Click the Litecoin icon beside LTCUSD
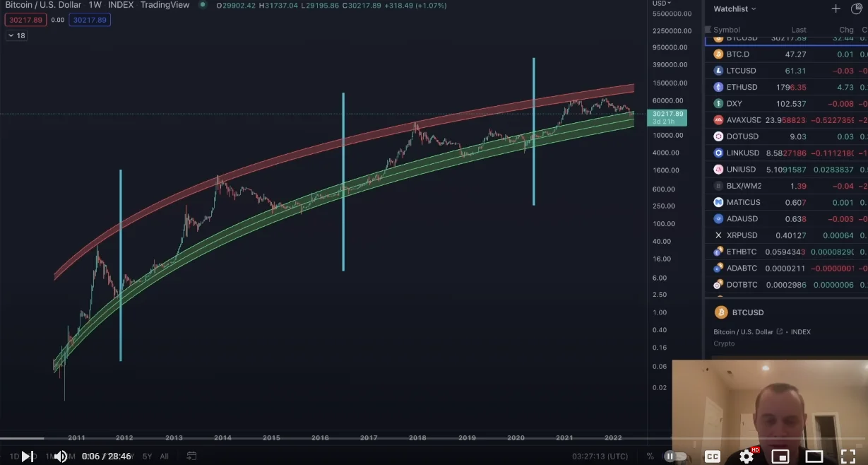 (x=719, y=71)
